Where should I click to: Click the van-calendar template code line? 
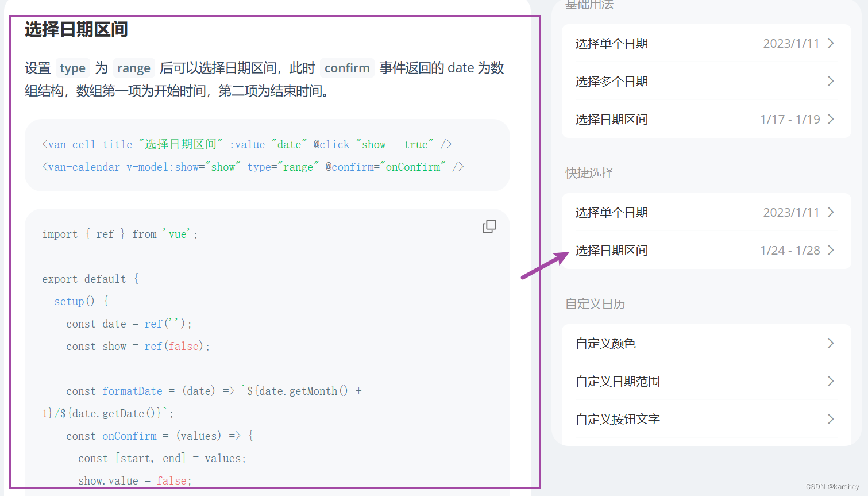click(253, 167)
